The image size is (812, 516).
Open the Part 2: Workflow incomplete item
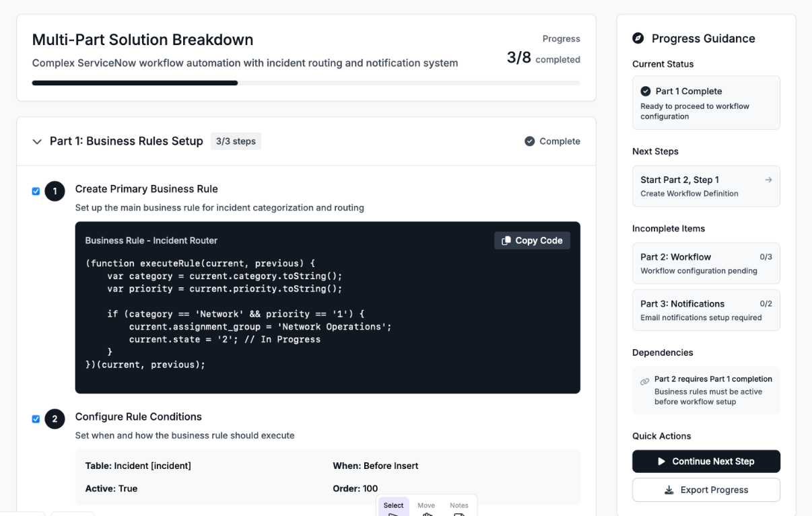point(706,263)
